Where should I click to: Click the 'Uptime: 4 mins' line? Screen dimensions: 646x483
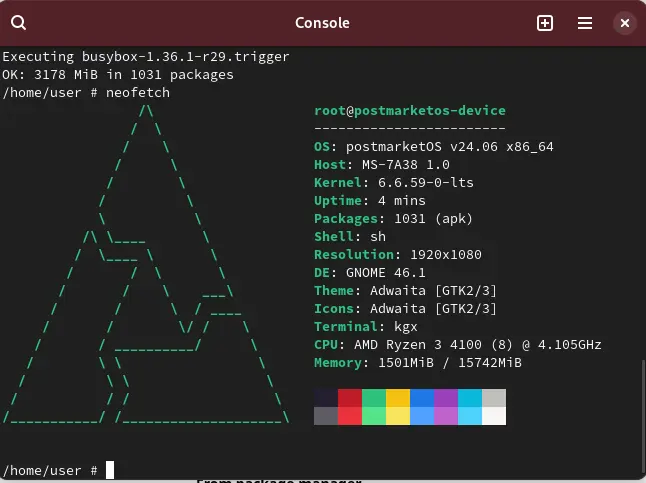tap(370, 201)
